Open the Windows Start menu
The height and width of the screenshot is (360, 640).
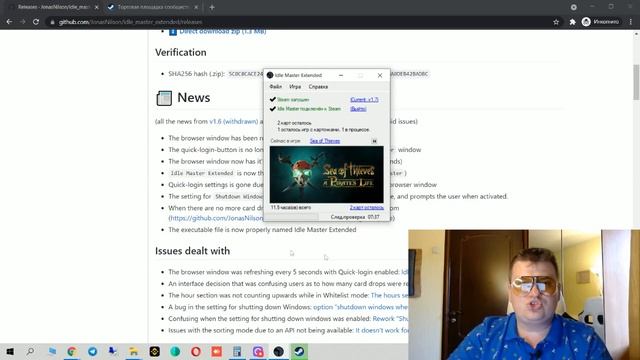pos(10,351)
